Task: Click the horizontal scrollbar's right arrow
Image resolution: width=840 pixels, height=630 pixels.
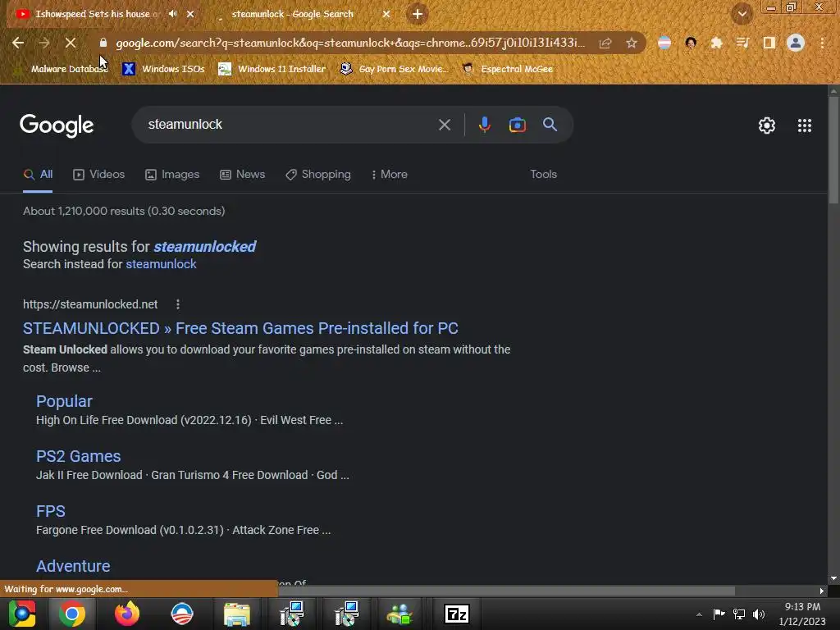Action: [822, 591]
